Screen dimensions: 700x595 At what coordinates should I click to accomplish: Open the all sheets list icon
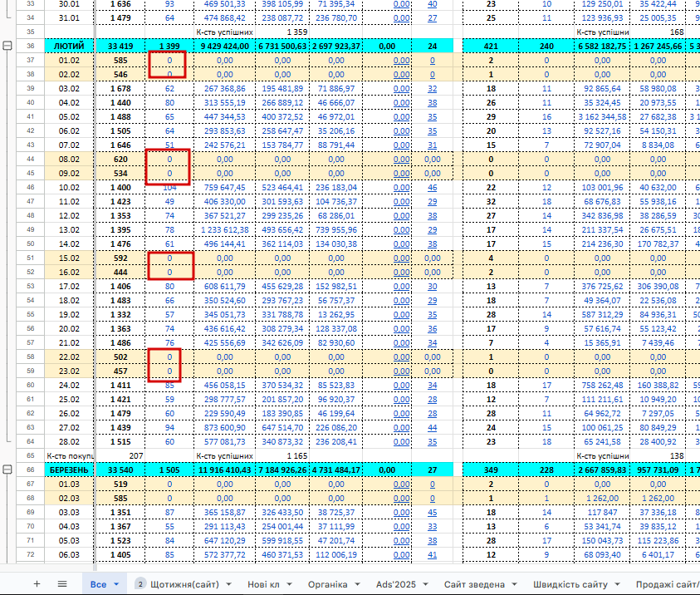62,584
